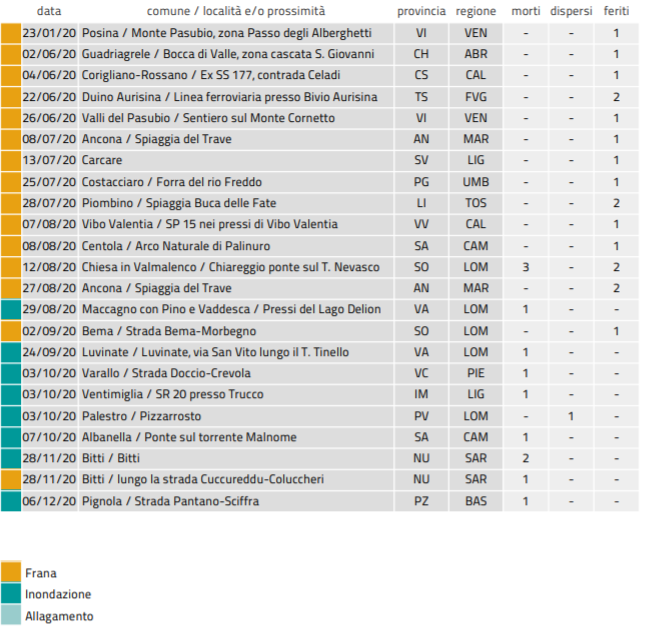Screen dimensions: 645x627
Task: Select the morti value 3 for Chiesa in Valmalenco
Action: click(525, 267)
